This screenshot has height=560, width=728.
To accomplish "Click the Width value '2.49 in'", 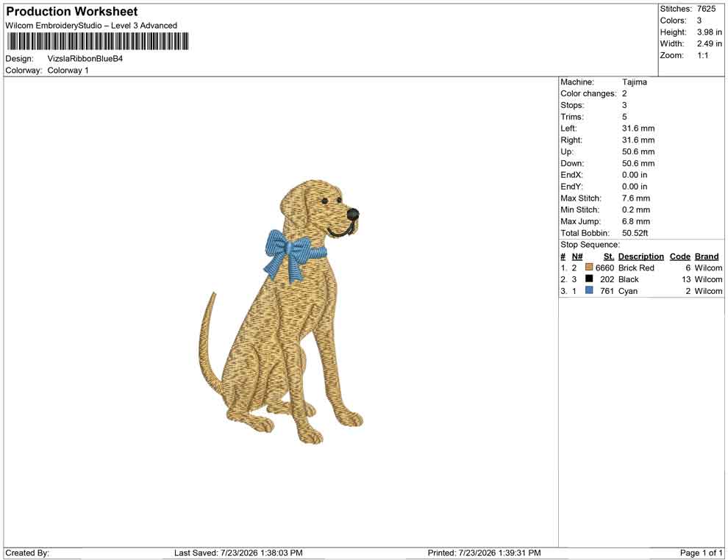I will pyautogui.click(x=710, y=43).
